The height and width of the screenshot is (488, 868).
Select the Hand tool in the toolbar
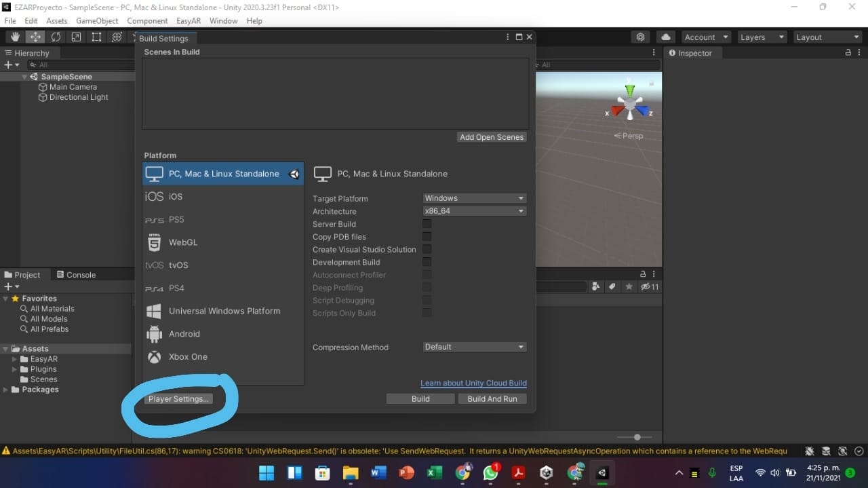click(14, 37)
